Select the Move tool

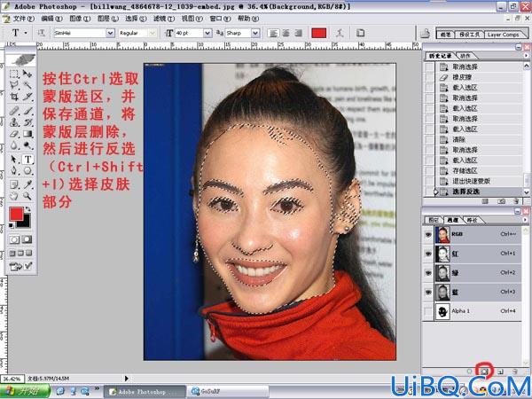pos(27,74)
